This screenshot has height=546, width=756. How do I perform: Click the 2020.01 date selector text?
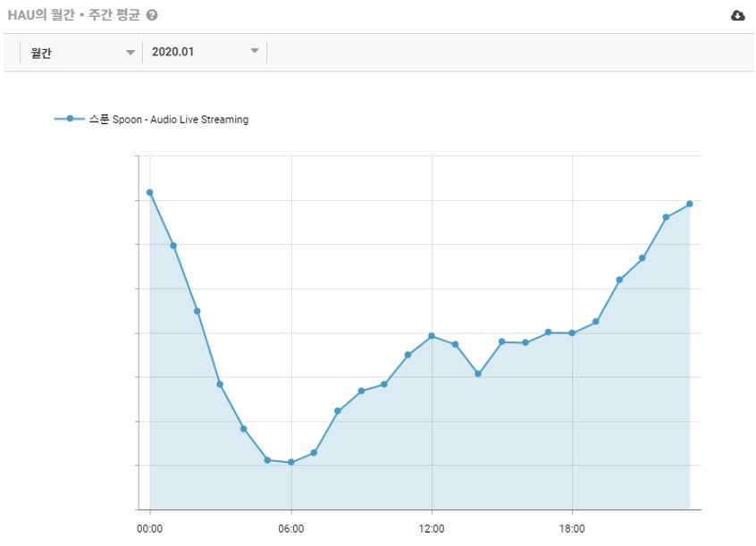[x=172, y=52]
